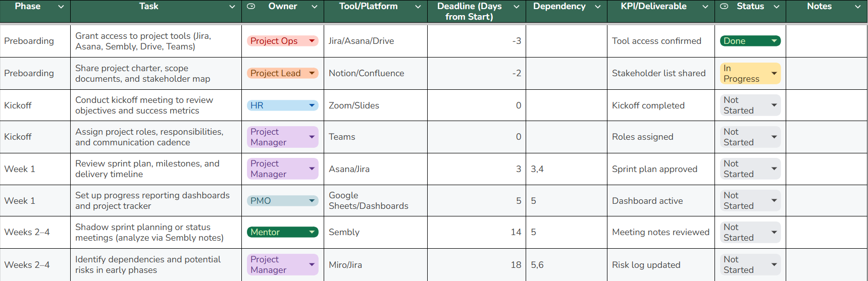The image size is (868, 281).
Task: Click the PMO owner chip arrow
Action: (x=312, y=201)
